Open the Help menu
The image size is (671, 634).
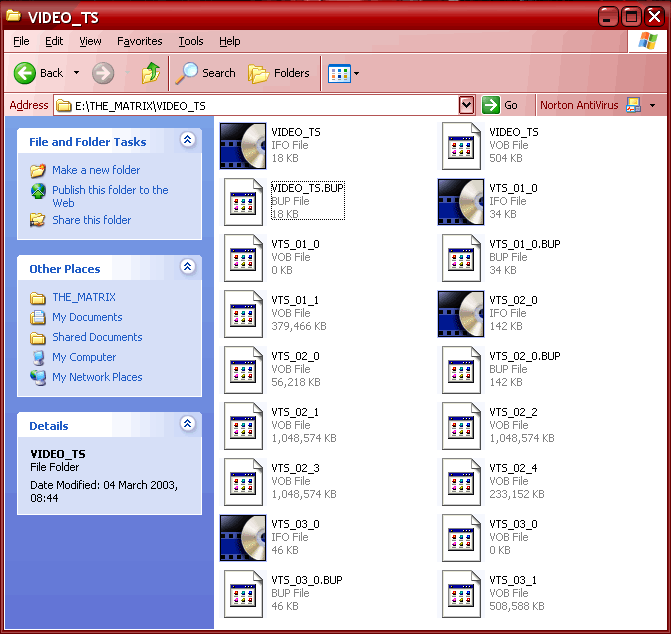pyautogui.click(x=230, y=41)
